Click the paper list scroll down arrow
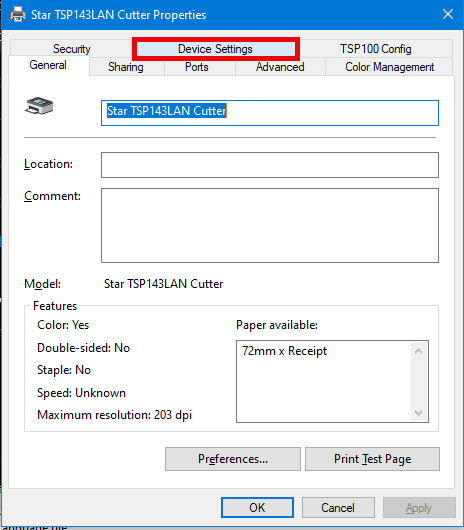Screen dimensions: 464x530 [418, 413]
